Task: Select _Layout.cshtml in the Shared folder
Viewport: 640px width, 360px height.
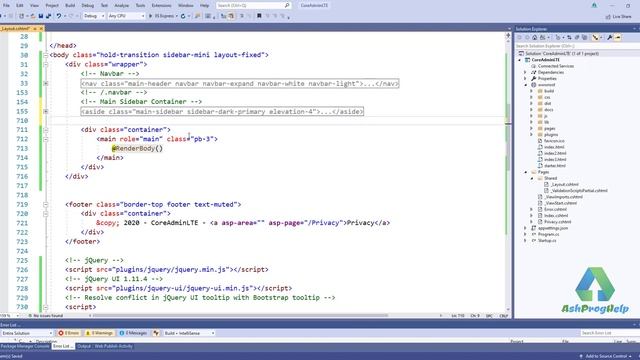Action: [564, 184]
